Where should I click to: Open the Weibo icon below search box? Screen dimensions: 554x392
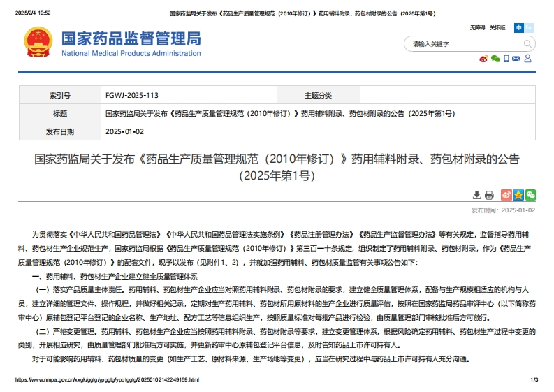(483, 59)
